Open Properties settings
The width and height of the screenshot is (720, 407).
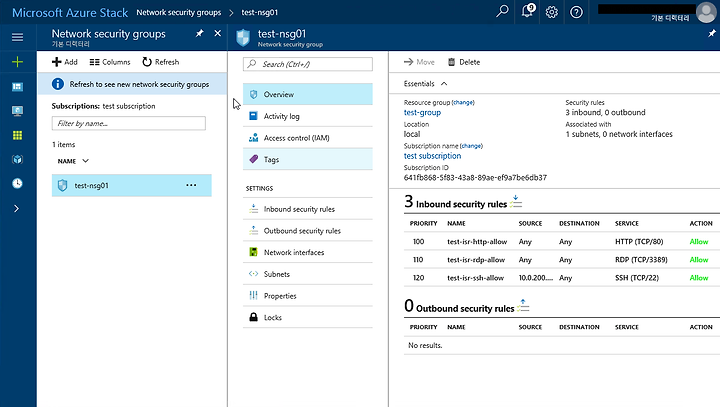pyautogui.click(x=308, y=296)
